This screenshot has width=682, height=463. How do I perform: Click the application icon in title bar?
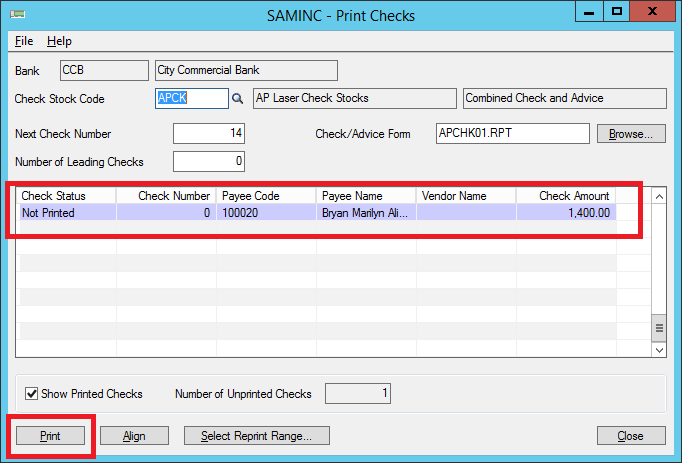17,15
